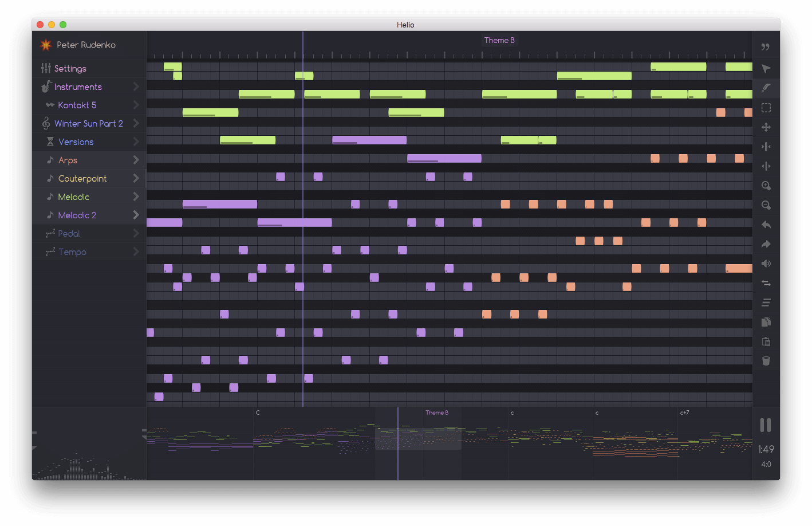Open the volume speaker tool
The height and width of the screenshot is (526, 812).
pyautogui.click(x=766, y=264)
